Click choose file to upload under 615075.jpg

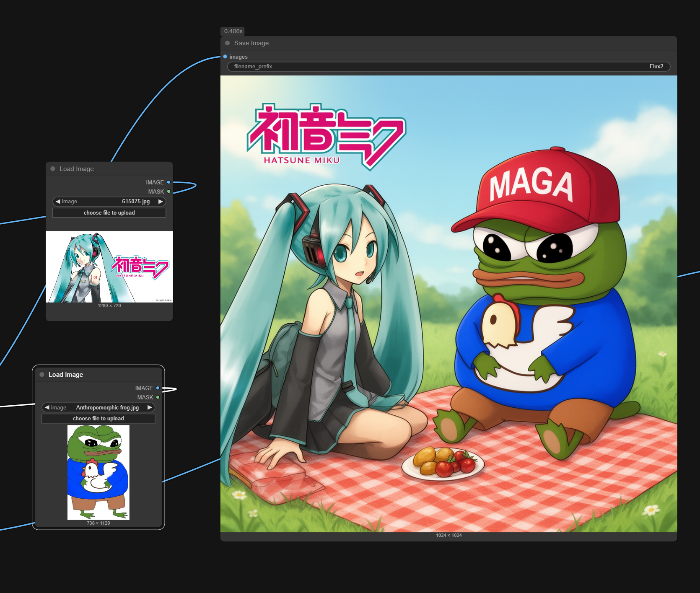pos(109,213)
